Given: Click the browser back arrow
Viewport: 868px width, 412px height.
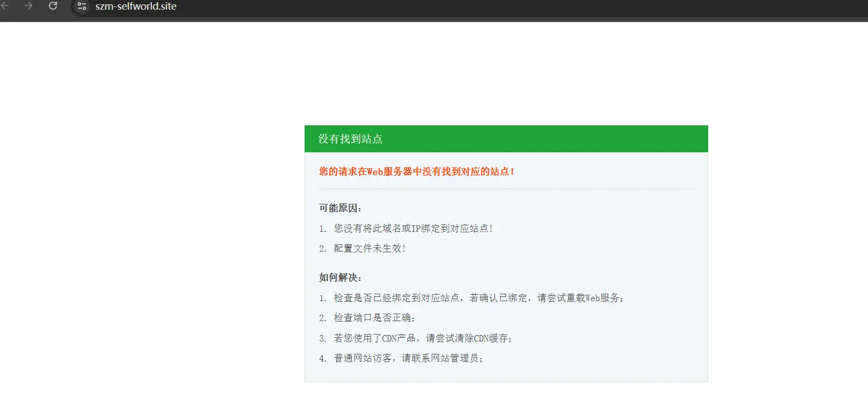Looking at the screenshot, I should point(5,6).
